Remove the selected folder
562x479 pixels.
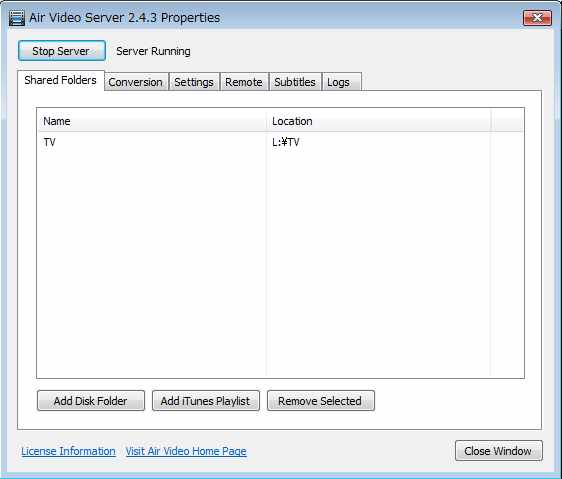[x=321, y=400]
